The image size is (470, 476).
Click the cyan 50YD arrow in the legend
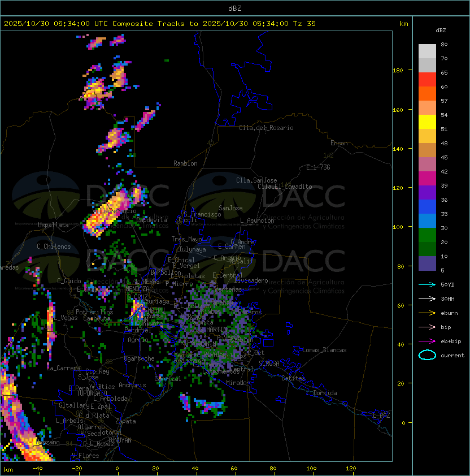click(x=427, y=284)
